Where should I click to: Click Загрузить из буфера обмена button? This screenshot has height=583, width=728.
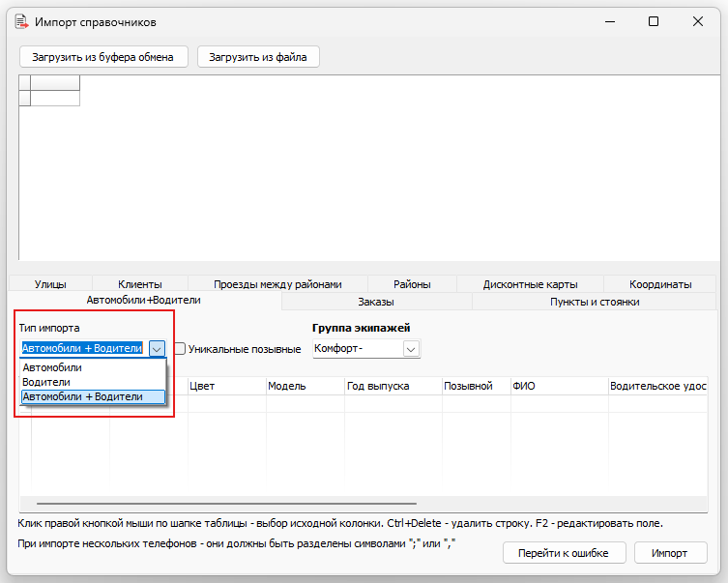(103, 57)
